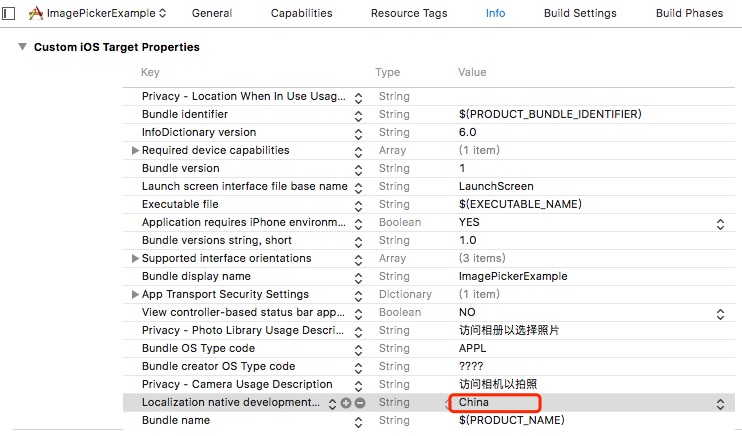Image resolution: width=742 pixels, height=436 pixels.
Task: Switch to the General tab
Action: pos(212,14)
